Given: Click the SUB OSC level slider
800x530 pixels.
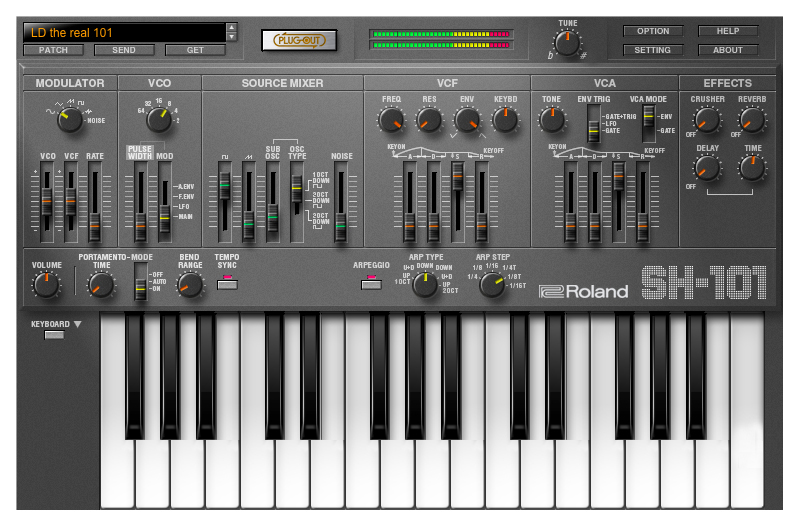Looking at the screenshot, I should [x=272, y=203].
